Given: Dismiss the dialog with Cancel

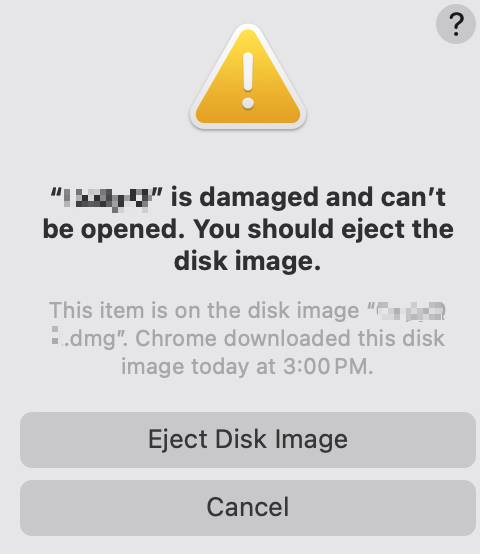Looking at the screenshot, I should click(x=248, y=508).
